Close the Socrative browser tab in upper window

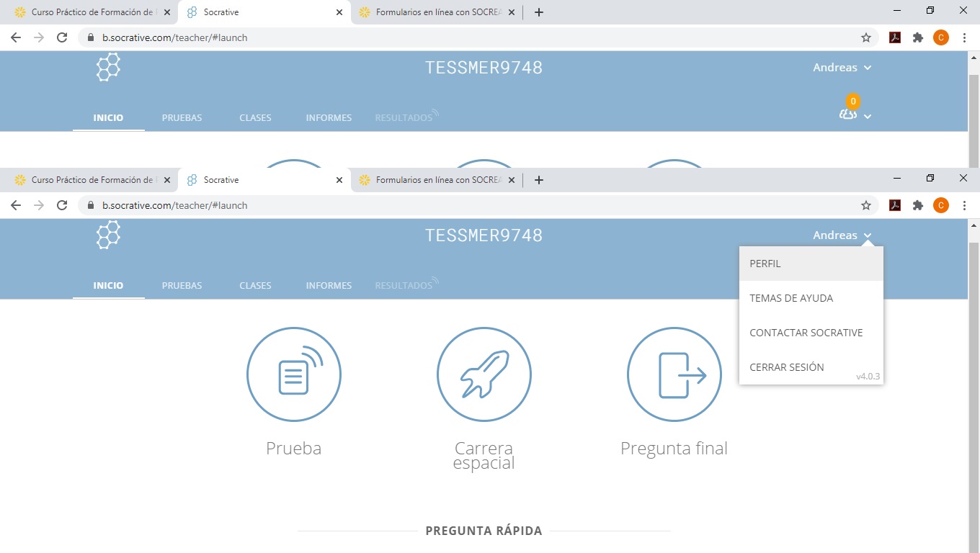(x=339, y=12)
